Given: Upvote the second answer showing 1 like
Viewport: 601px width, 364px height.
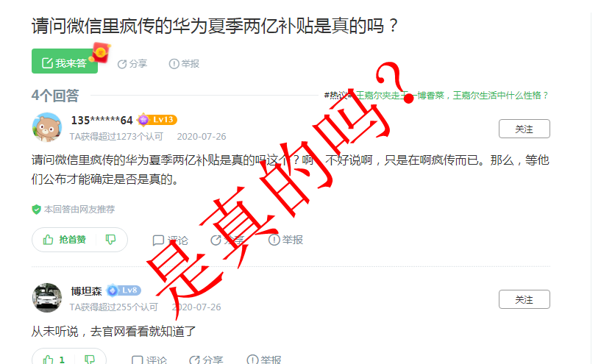Looking at the screenshot, I should click(54, 360).
